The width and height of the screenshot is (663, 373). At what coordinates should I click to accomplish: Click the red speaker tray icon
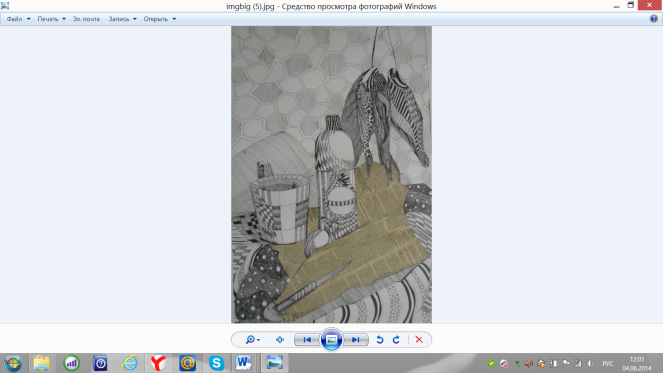[529, 364]
